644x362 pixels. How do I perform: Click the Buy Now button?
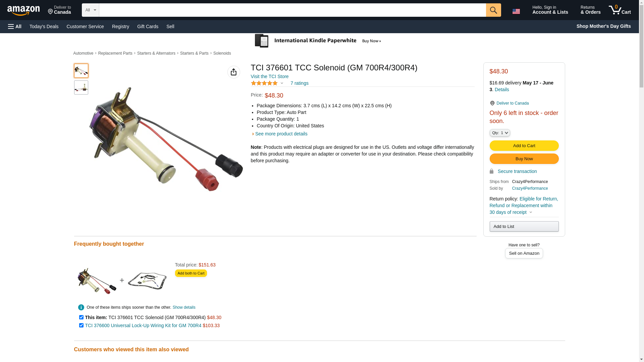tap(524, 159)
